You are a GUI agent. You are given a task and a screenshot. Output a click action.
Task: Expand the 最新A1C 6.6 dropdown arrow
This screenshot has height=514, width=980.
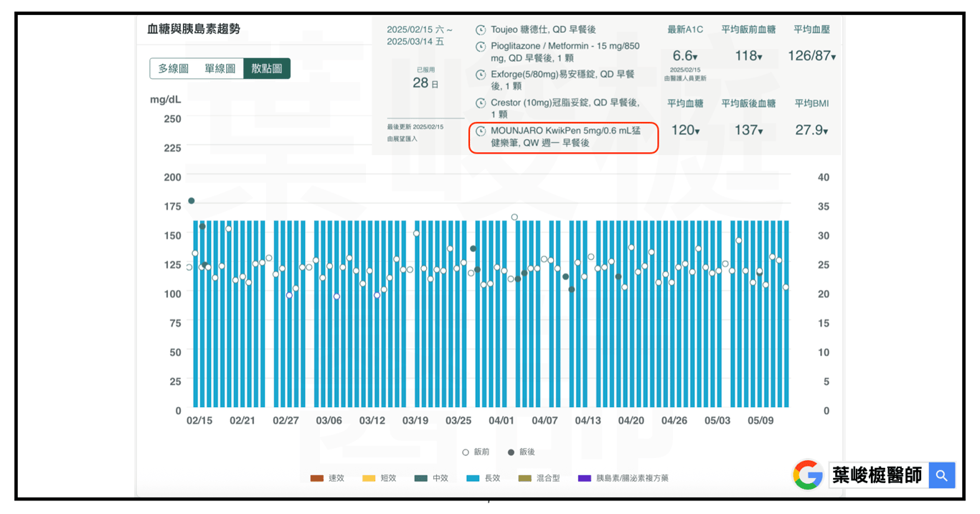click(x=695, y=57)
